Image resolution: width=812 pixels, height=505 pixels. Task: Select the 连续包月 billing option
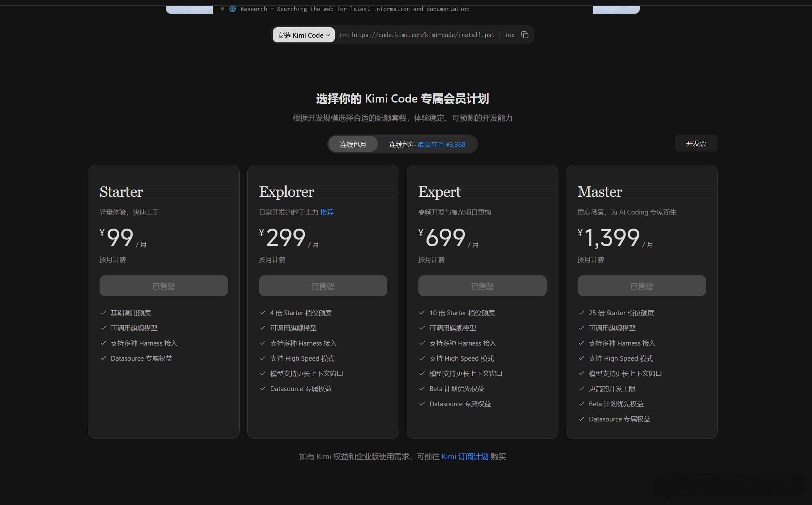tap(353, 144)
